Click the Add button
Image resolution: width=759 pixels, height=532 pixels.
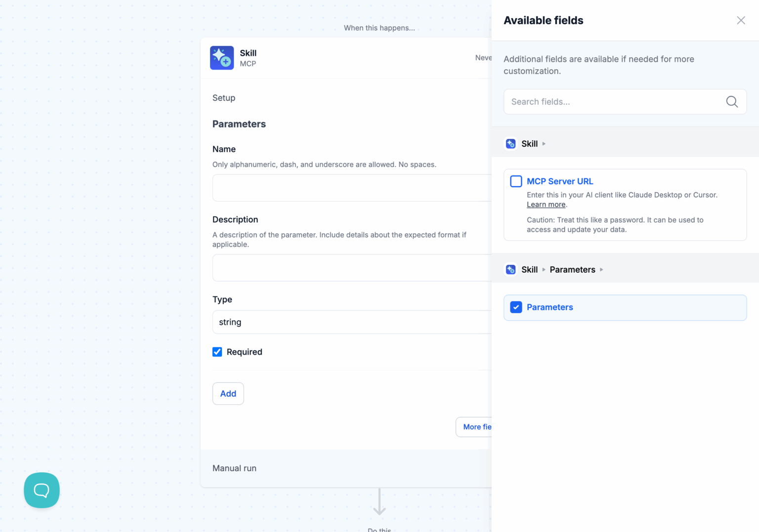coord(228,394)
